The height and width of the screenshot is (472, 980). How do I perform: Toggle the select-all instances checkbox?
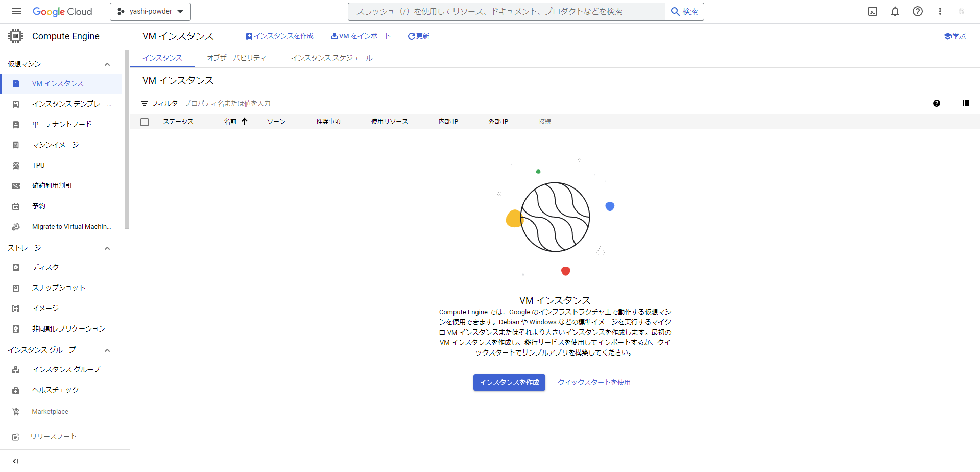coord(145,122)
